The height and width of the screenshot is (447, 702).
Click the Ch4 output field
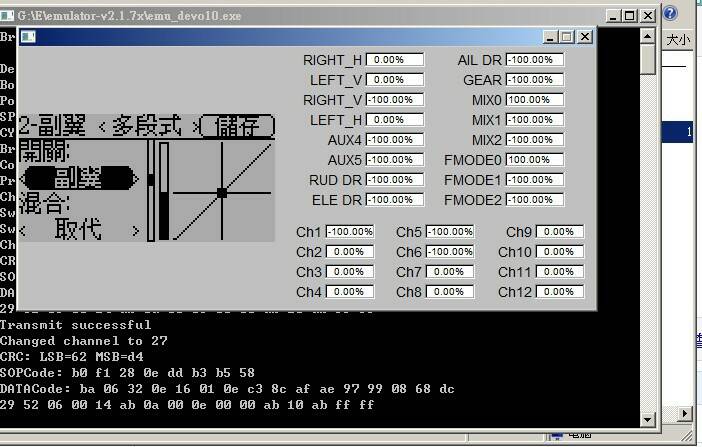(x=350, y=292)
